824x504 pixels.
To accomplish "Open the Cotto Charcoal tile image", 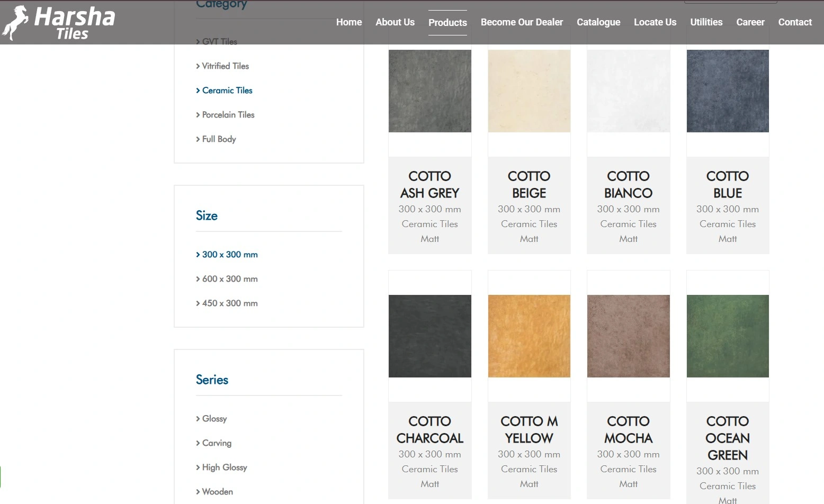I will (x=430, y=336).
